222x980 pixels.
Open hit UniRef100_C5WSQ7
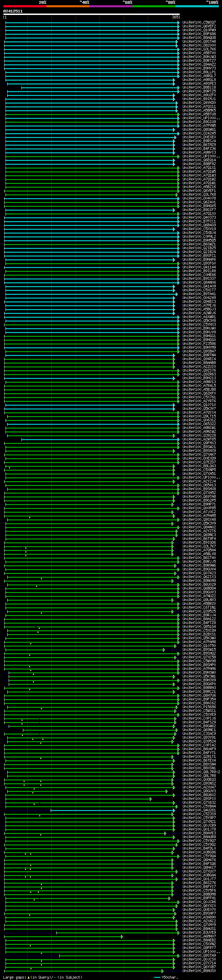[199, 23]
